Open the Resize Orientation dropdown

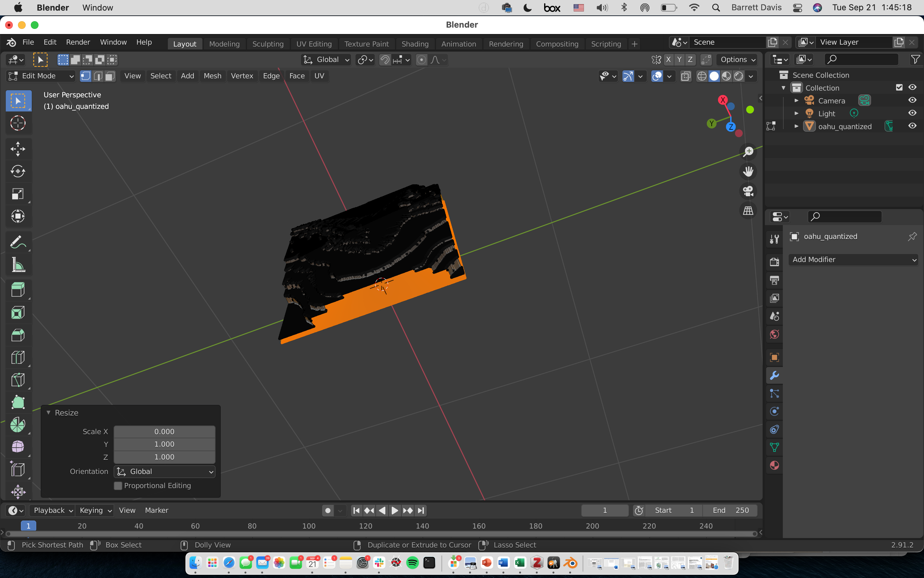click(165, 472)
